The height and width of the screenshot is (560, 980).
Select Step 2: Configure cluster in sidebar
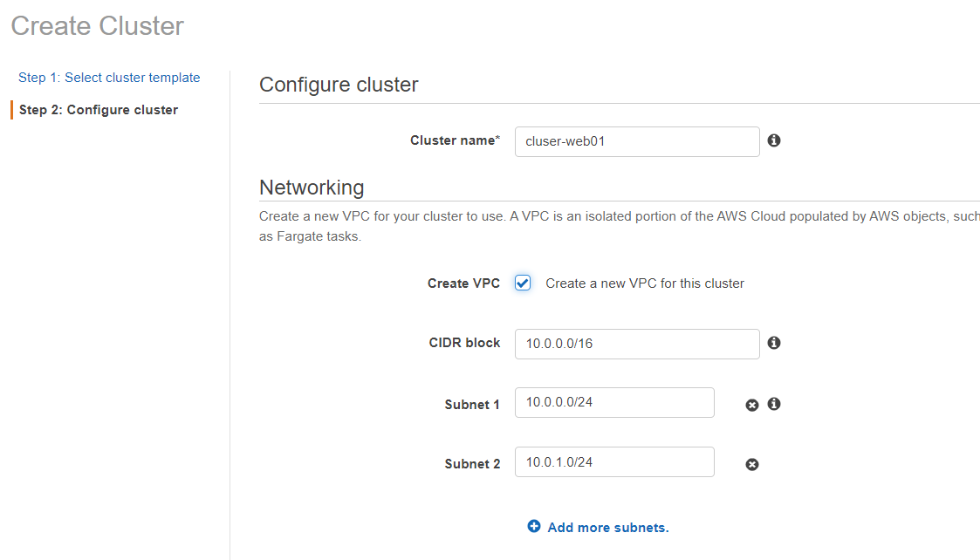[x=98, y=110]
